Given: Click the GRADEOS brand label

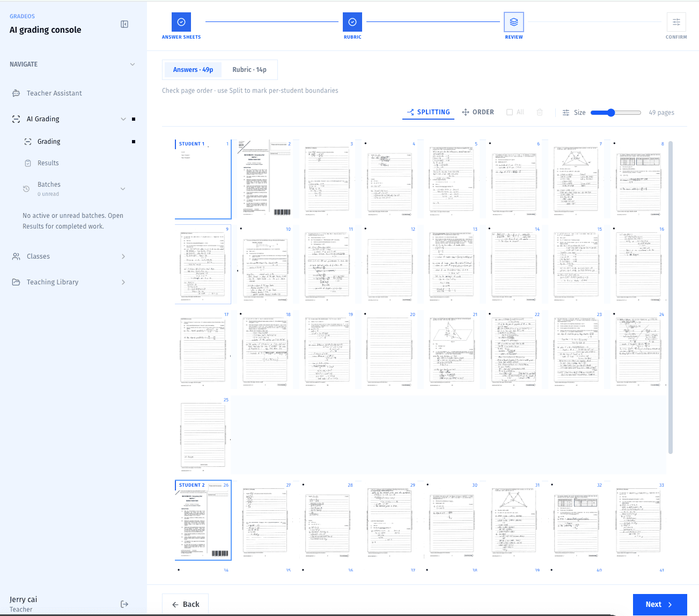Looking at the screenshot, I should [22, 16].
